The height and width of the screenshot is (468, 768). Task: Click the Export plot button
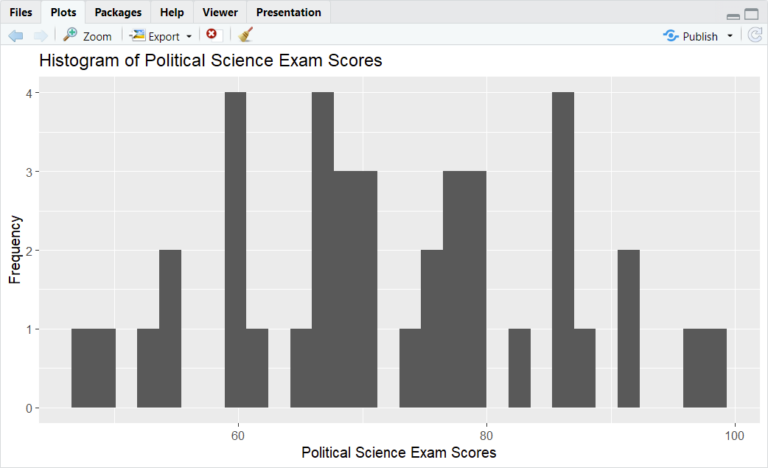155,36
